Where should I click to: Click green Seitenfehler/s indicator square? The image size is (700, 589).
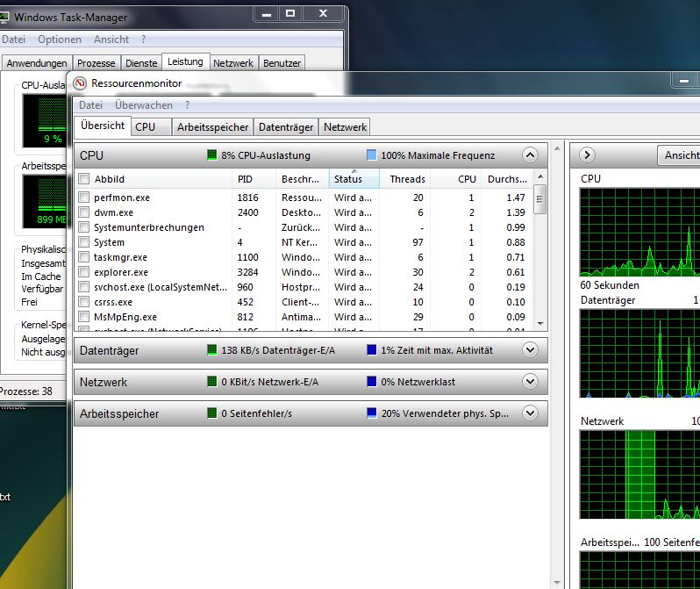(211, 413)
